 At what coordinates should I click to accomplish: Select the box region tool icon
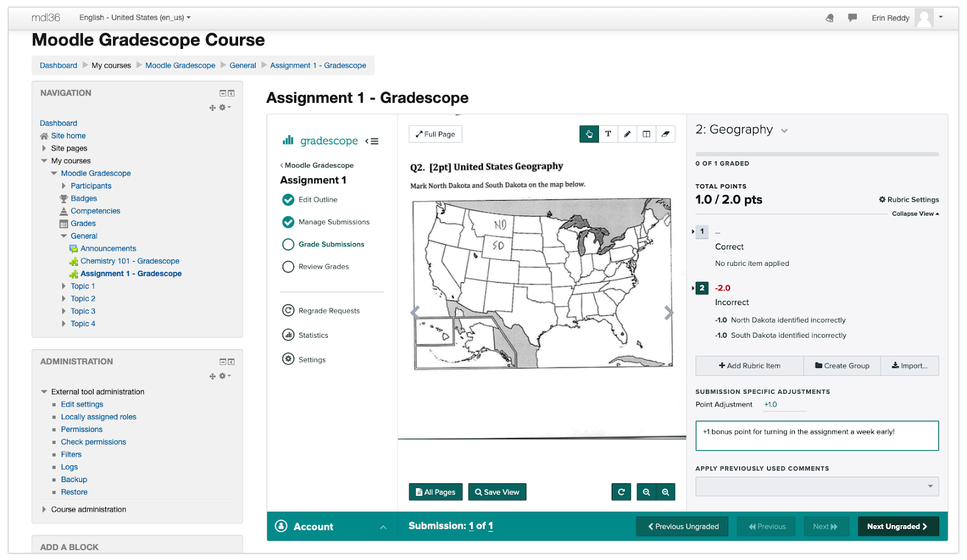coord(646,134)
